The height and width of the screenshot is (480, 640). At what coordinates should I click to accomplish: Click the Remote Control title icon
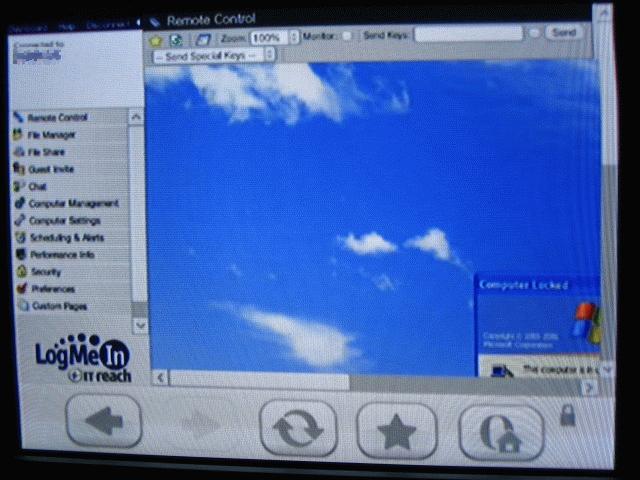pyautogui.click(x=154, y=22)
